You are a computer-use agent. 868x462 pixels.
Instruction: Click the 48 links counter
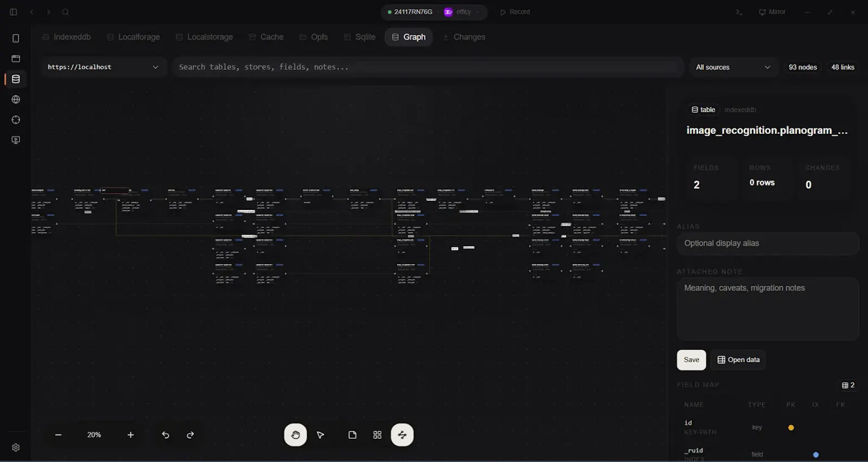[843, 67]
